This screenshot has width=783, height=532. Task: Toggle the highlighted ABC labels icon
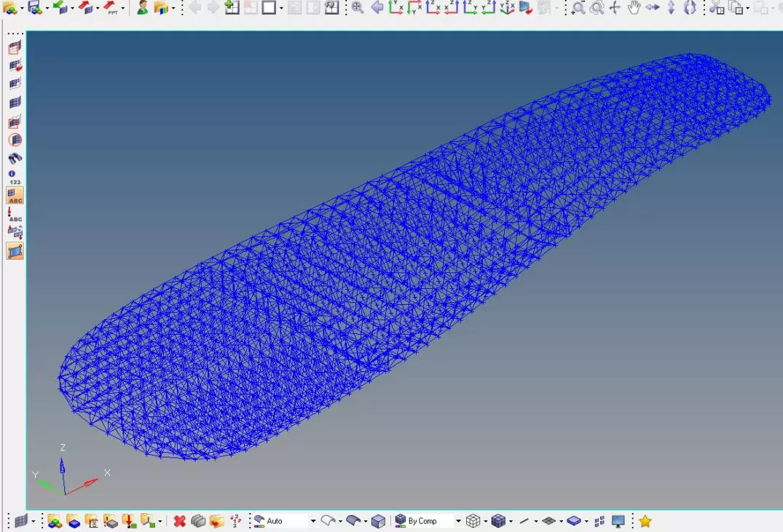click(15, 195)
